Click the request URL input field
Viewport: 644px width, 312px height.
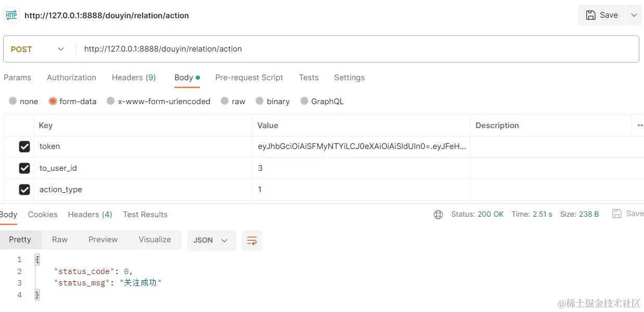[x=354, y=49]
